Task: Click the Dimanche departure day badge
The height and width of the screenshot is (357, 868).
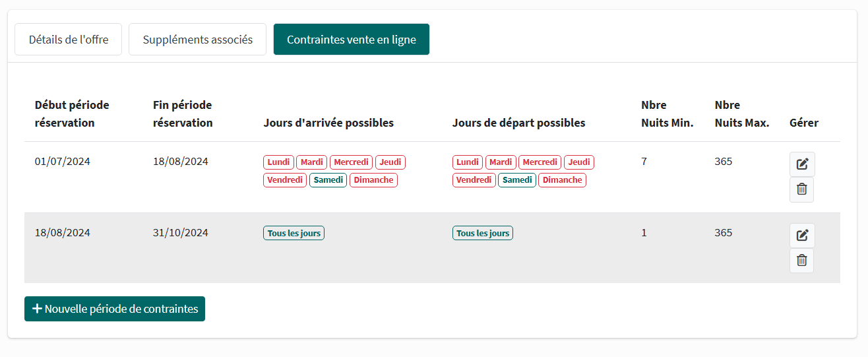Action: coord(562,180)
